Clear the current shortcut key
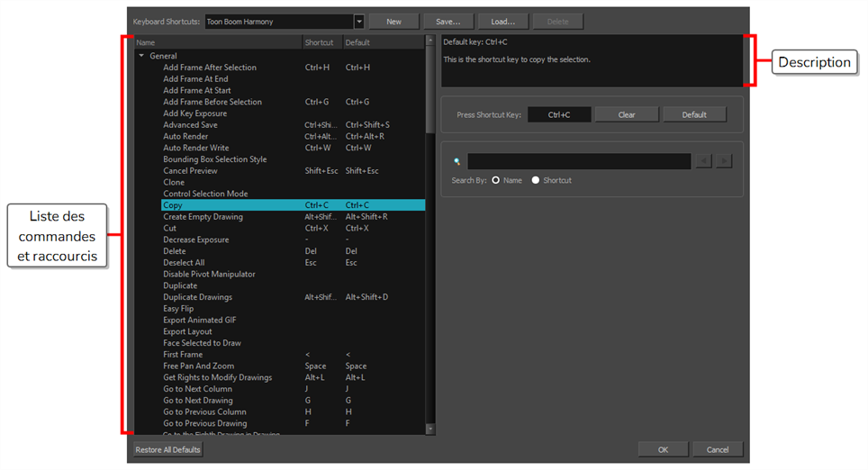 coord(627,114)
